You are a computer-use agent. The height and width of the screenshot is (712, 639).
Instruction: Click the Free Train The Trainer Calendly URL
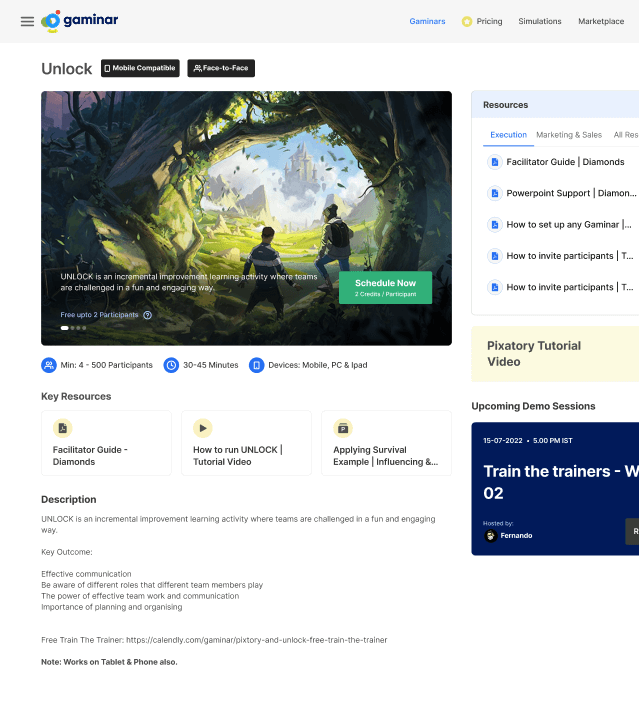257,640
